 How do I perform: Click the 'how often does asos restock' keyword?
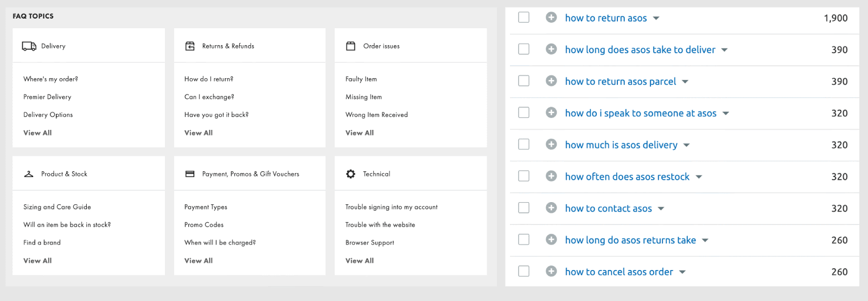(627, 177)
